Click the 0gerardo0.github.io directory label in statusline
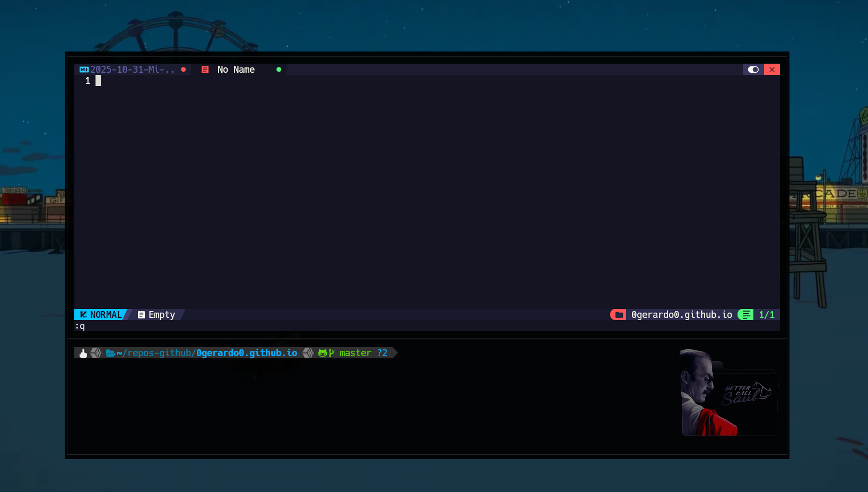This screenshot has height=492, width=868. pyautogui.click(x=681, y=315)
